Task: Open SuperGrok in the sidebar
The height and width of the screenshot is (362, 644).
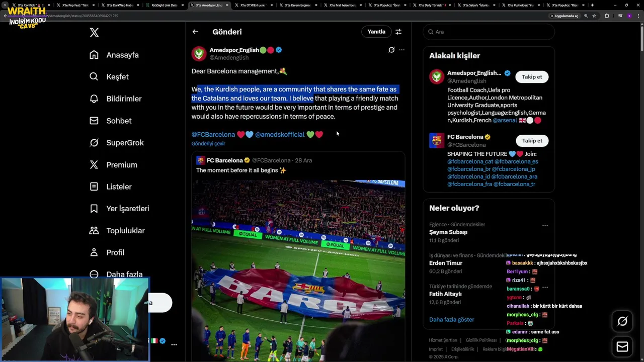Action: click(x=117, y=143)
